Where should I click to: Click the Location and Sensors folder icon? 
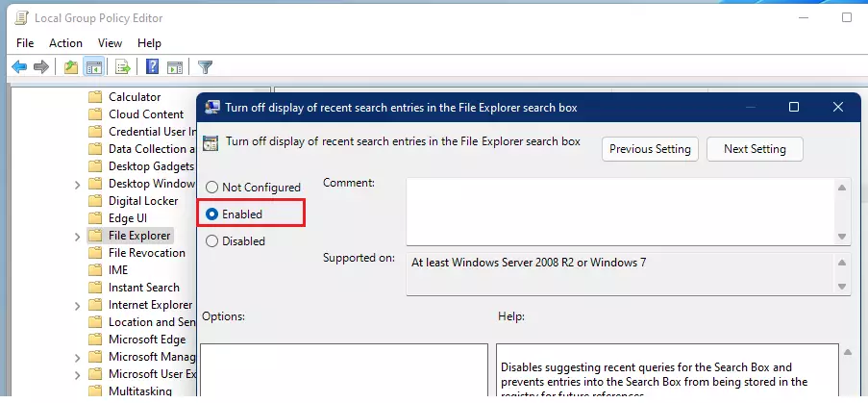(x=95, y=321)
